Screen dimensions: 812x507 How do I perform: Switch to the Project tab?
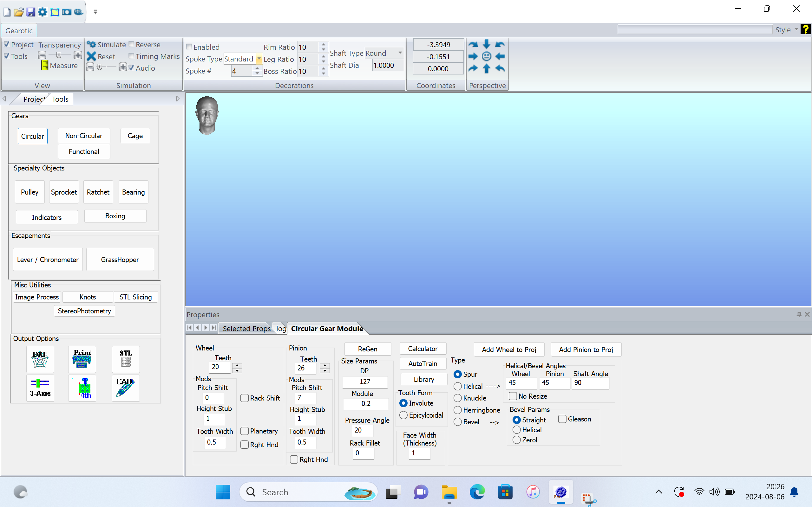tap(34, 99)
